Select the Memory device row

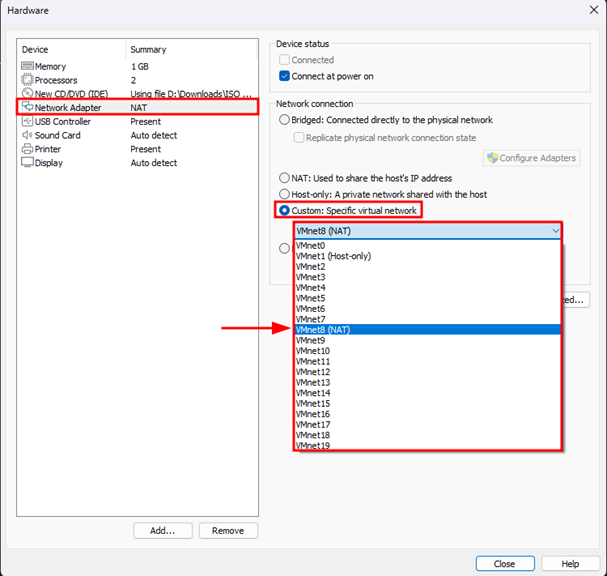[137, 66]
